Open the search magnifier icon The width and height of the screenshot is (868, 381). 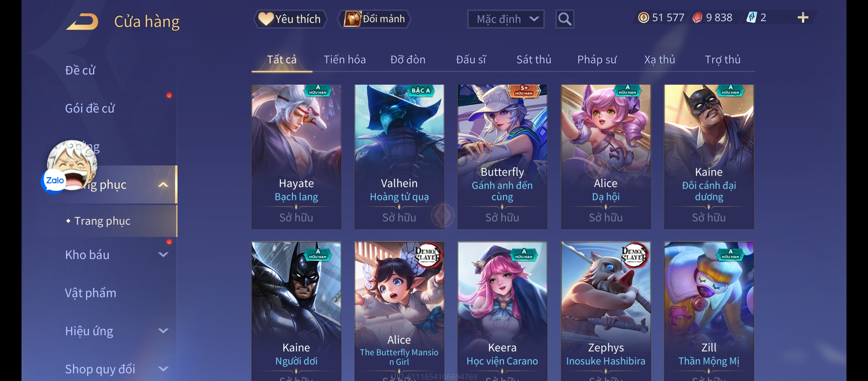[565, 19]
